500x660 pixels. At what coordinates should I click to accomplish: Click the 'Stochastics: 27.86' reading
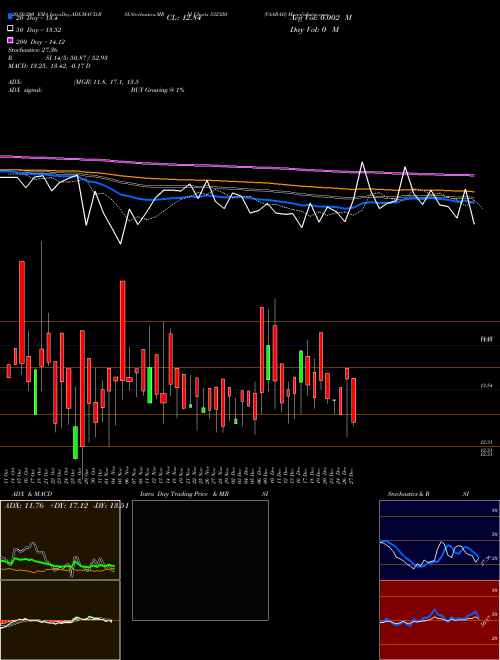(33, 50)
